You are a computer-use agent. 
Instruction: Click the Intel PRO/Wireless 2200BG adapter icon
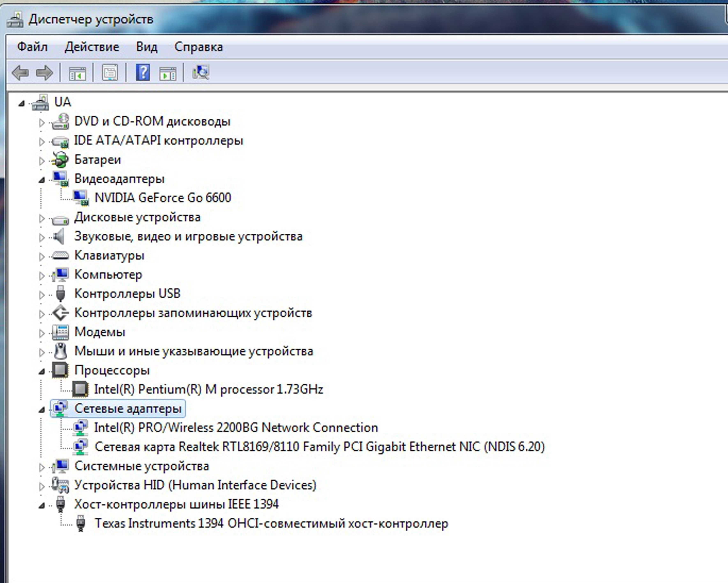point(81,428)
